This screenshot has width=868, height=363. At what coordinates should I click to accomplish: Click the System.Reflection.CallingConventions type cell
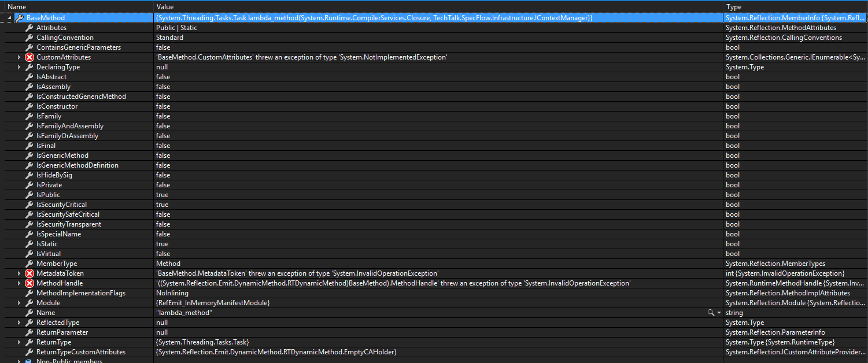coord(784,38)
